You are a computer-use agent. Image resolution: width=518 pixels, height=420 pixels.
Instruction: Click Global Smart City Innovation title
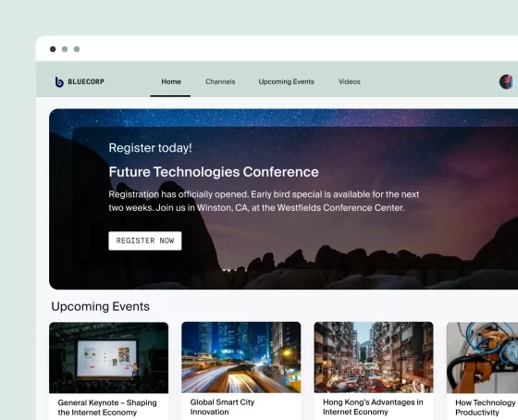tap(222, 407)
